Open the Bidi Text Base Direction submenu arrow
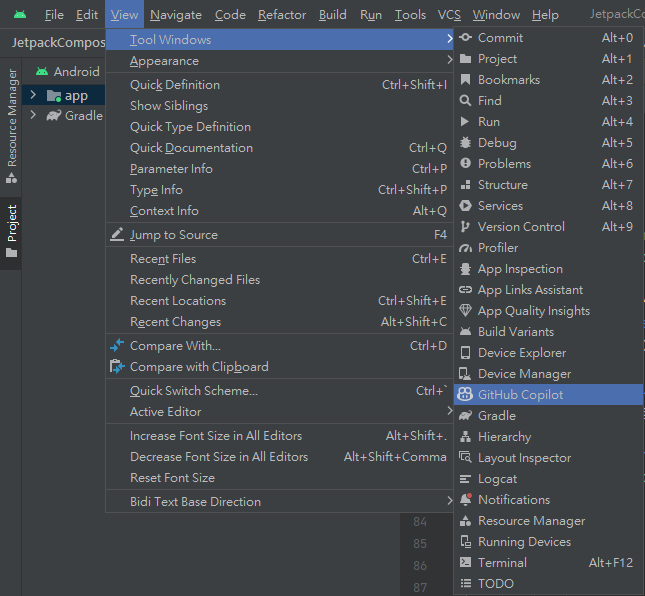The width and height of the screenshot is (645, 596). coord(449,501)
